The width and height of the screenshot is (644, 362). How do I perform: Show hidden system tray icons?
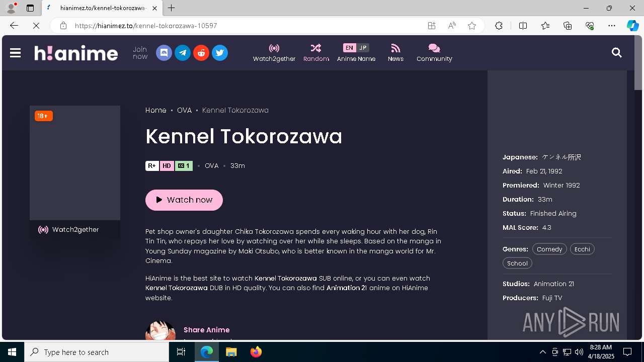click(542, 352)
